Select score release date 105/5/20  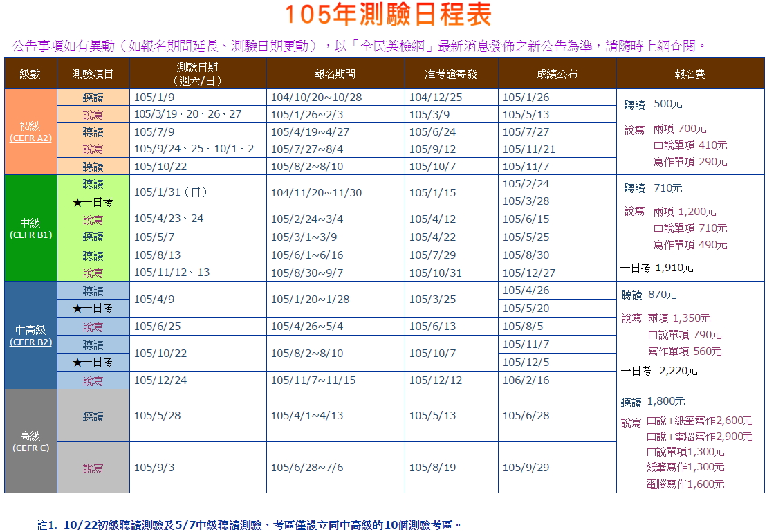[x=526, y=309]
